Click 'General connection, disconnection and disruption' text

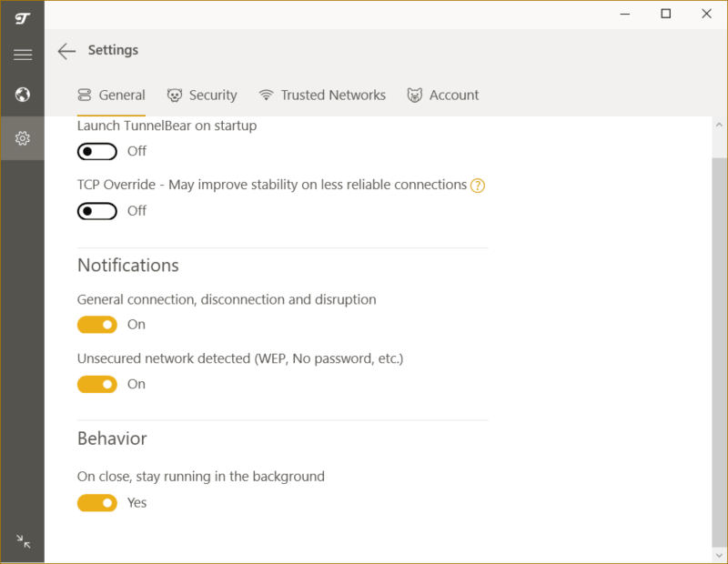[x=227, y=300]
